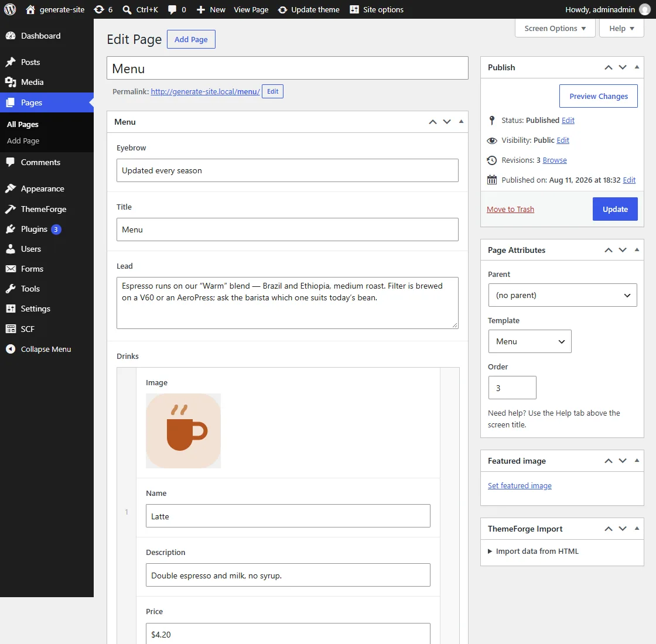The width and height of the screenshot is (656, 644).
Task: Click the home icon for generate-site
Action: coord(30,9)
